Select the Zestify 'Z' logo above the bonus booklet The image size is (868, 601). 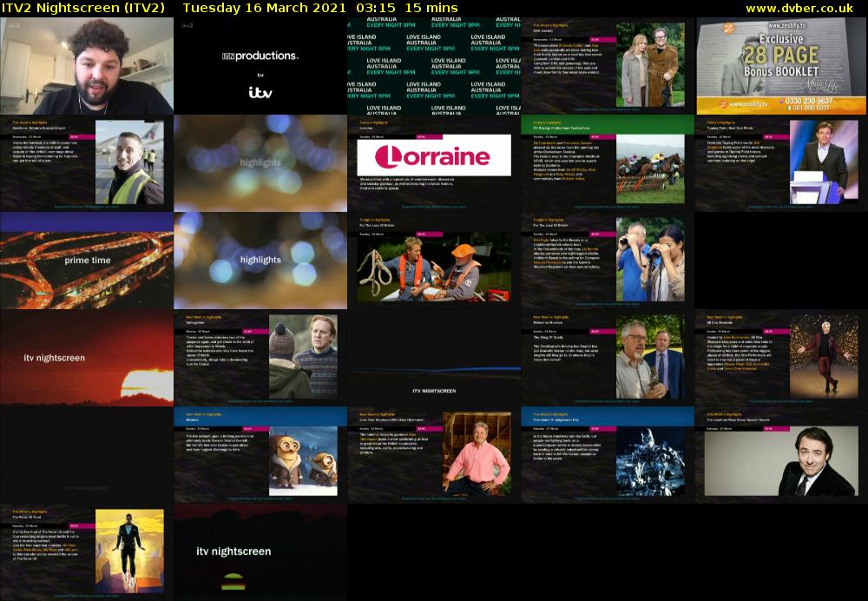click(728, 28)
